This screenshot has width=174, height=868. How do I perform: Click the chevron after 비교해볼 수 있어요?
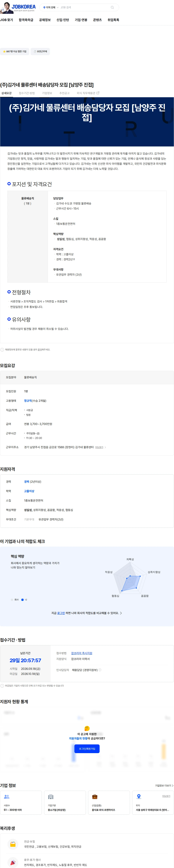(x=121, y=613)
